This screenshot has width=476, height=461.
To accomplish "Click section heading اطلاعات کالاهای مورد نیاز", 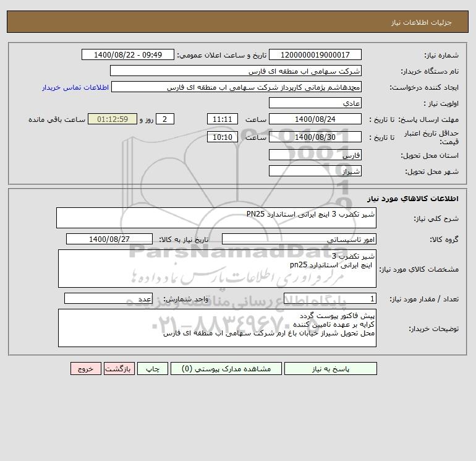I will [413, 199].
